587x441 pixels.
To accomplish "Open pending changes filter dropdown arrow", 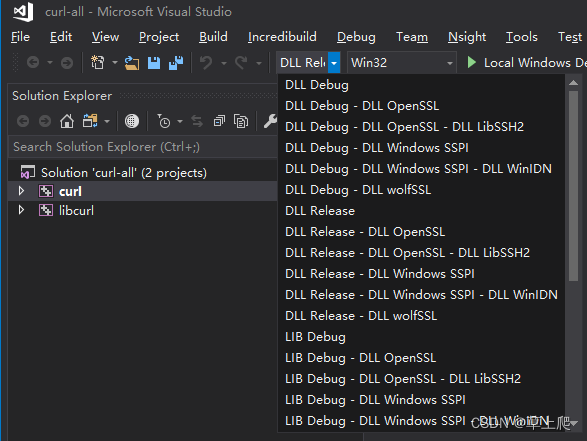I will (180, 121).
